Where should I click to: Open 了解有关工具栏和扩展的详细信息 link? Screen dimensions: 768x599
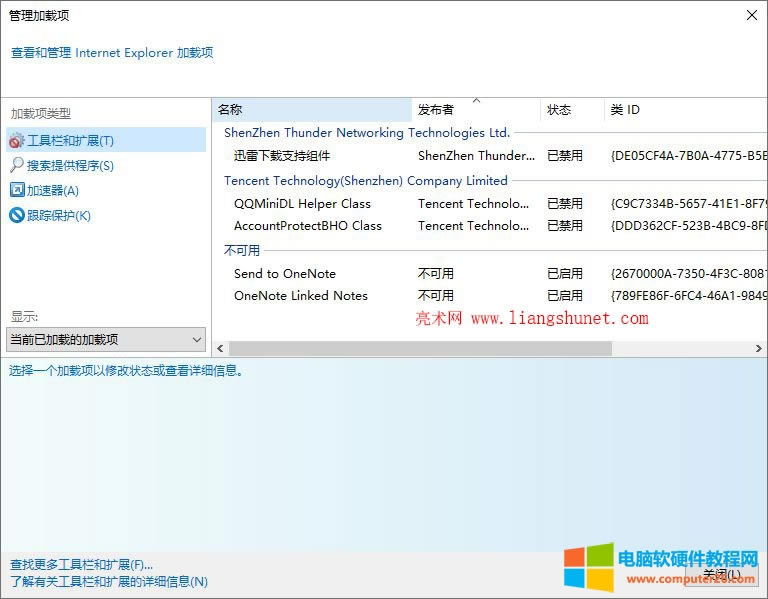point(109,582)
